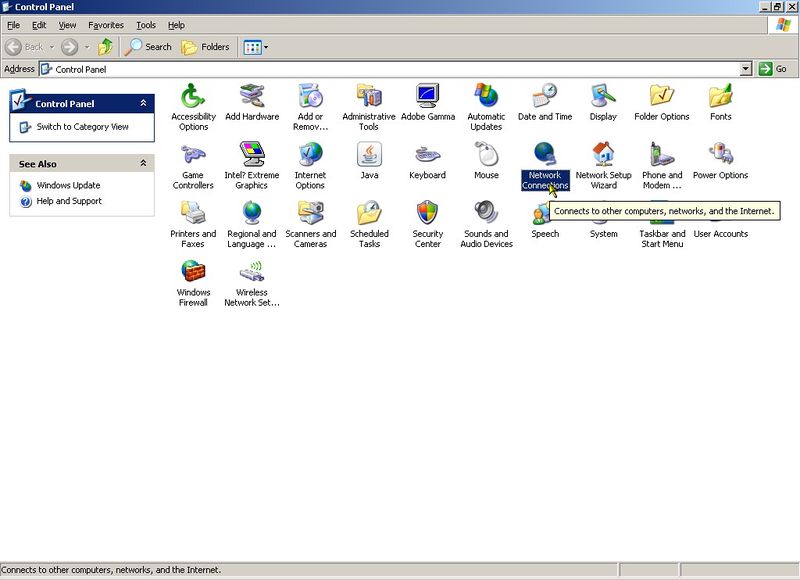Open the View menu
The height and width of the screenshot is (580, 800).
tap(67, 25)
